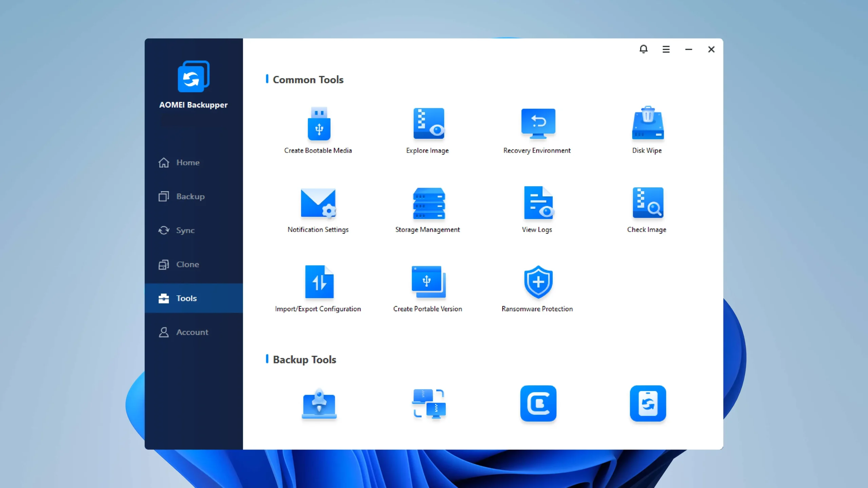Open the notifications bell
The height and width of the screenshot is (488, 868).
pos(643,49)
